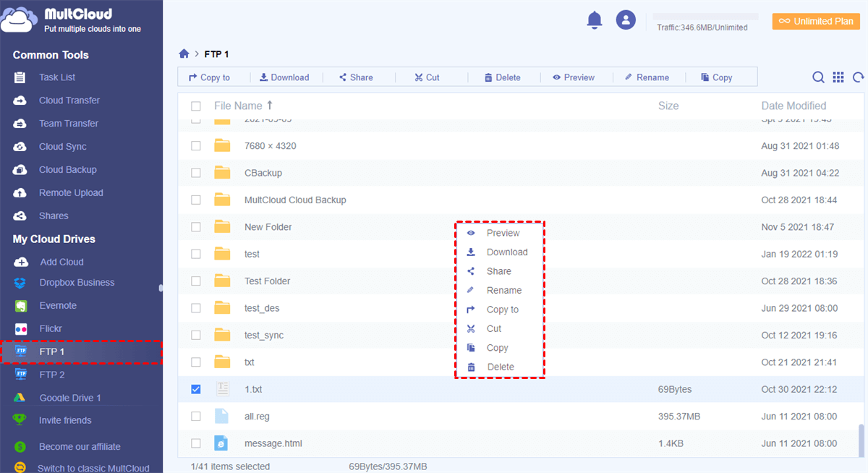
Task: Choose Copy in the context menu
Action: coord(499,348)
